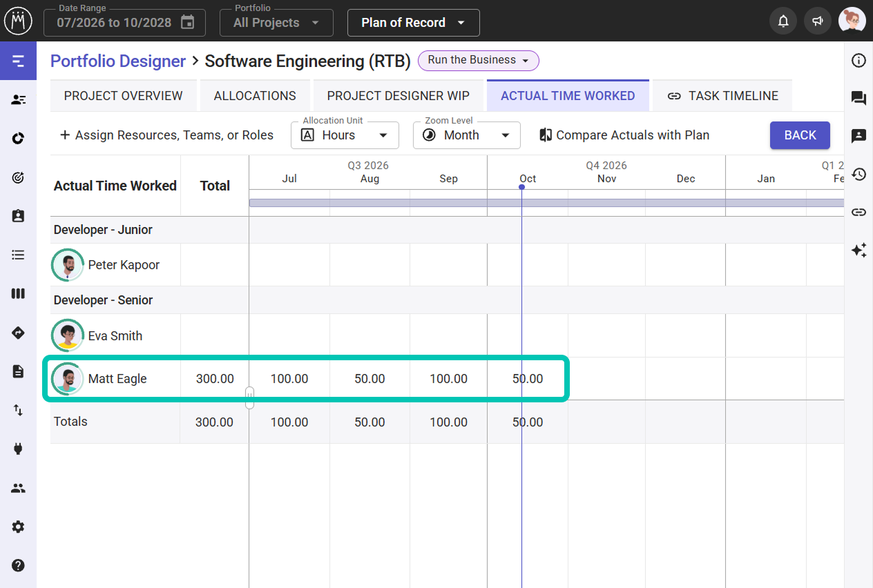
Task: Click the group users icon in sidebar
Action: click(x=18, y=488)
